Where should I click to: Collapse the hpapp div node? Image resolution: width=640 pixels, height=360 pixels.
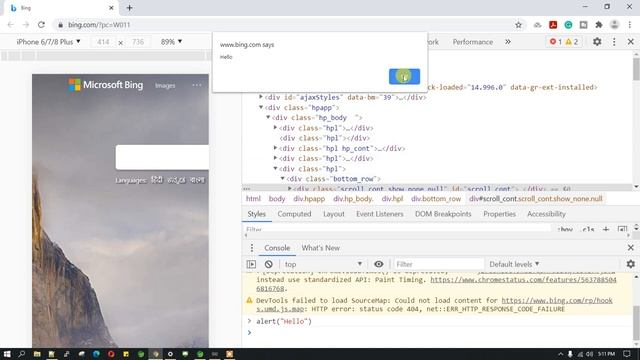[x=261, y=107]
